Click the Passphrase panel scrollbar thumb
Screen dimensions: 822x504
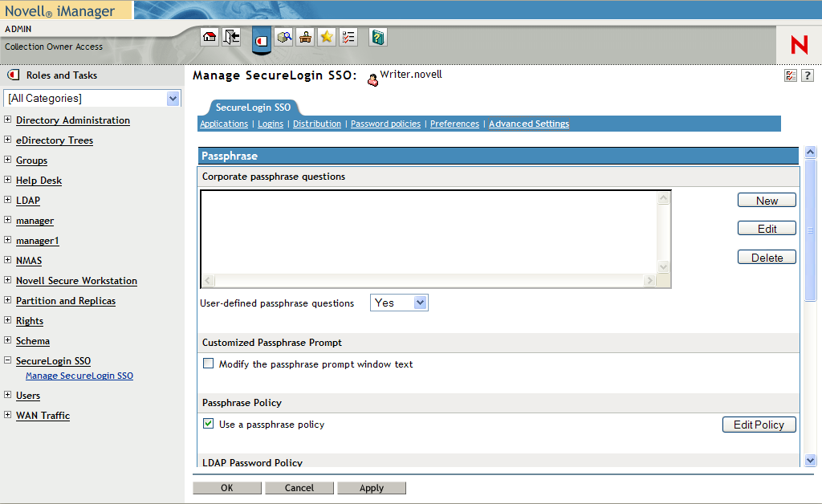pos(811,230)
